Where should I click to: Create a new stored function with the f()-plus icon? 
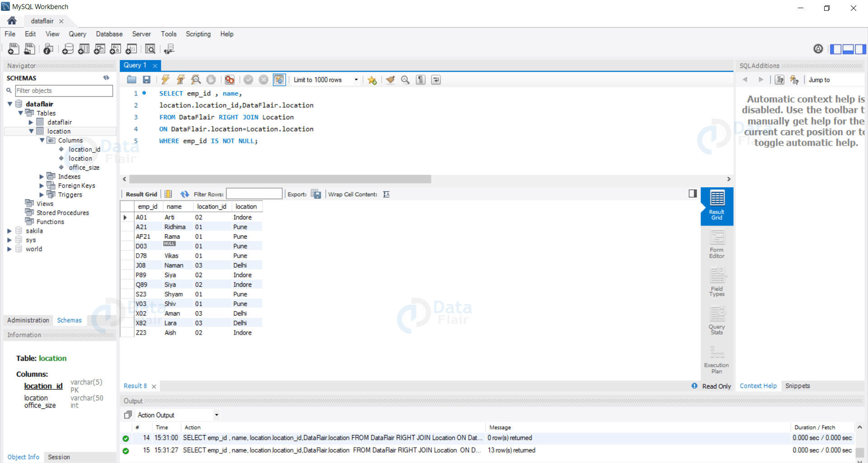click(131, 49)
